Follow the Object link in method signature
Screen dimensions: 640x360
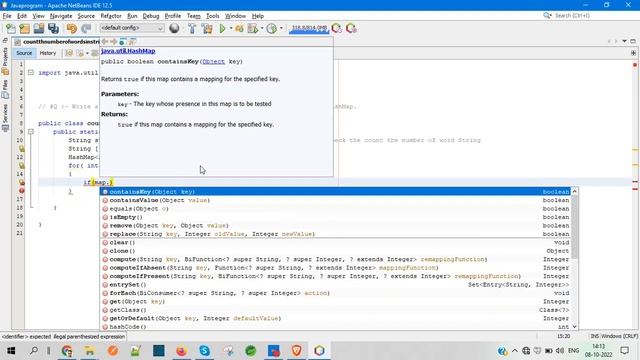[213, 62]
